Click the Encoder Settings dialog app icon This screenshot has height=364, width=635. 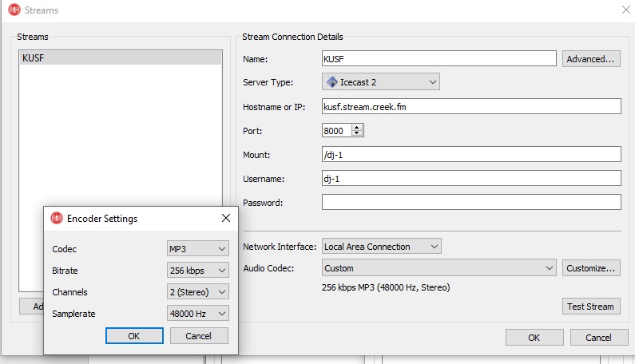[57, 218]
